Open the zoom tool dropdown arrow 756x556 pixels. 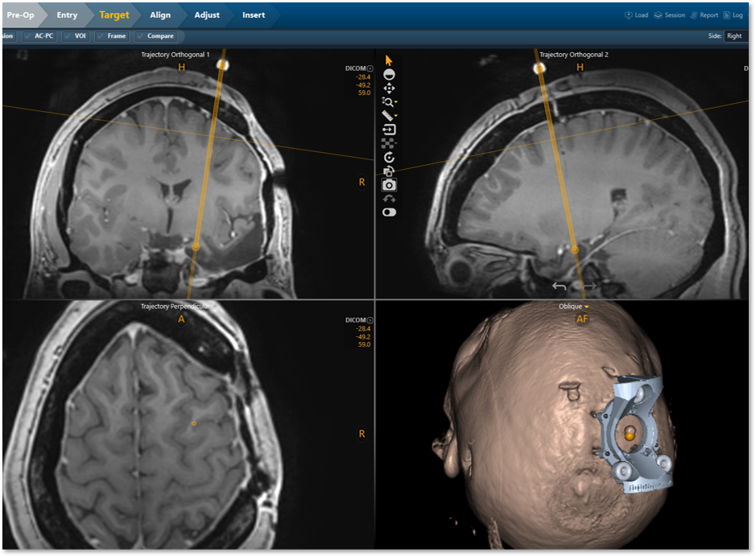click(396, 103)
